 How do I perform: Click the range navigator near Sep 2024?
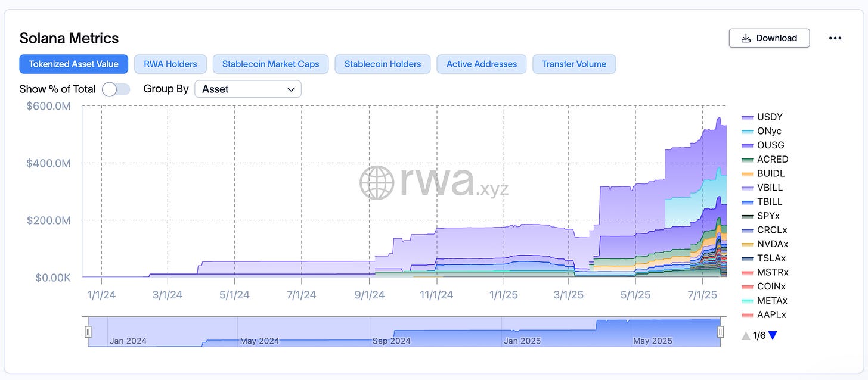tap(392, 341)
